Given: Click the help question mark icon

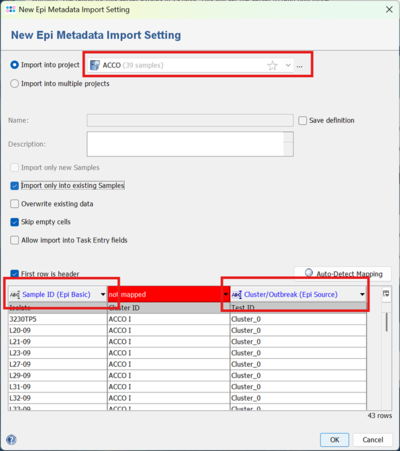Looking at the screenshot, I should coord(11,440).
